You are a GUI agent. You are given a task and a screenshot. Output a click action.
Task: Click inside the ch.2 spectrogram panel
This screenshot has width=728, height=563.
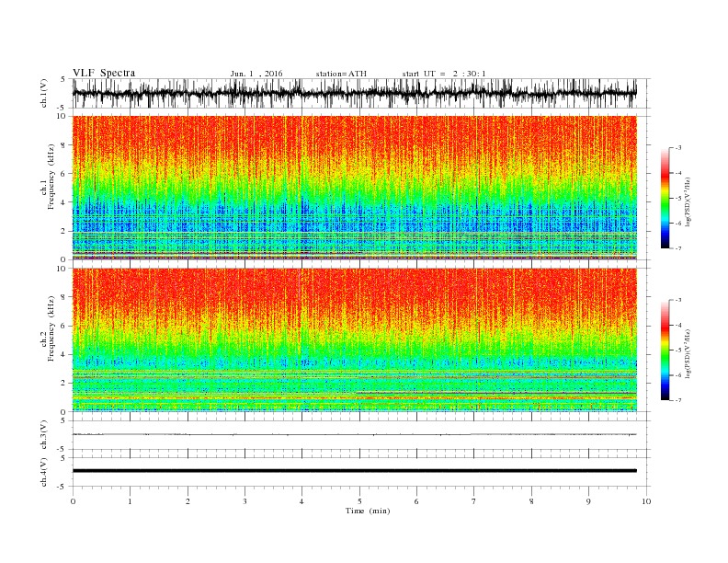point(355,339)
